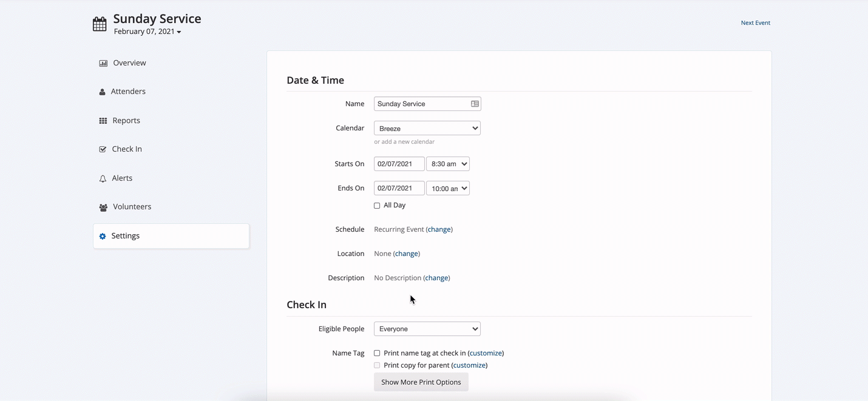Open the Eligible People dropdown

[x=427, y=329]
